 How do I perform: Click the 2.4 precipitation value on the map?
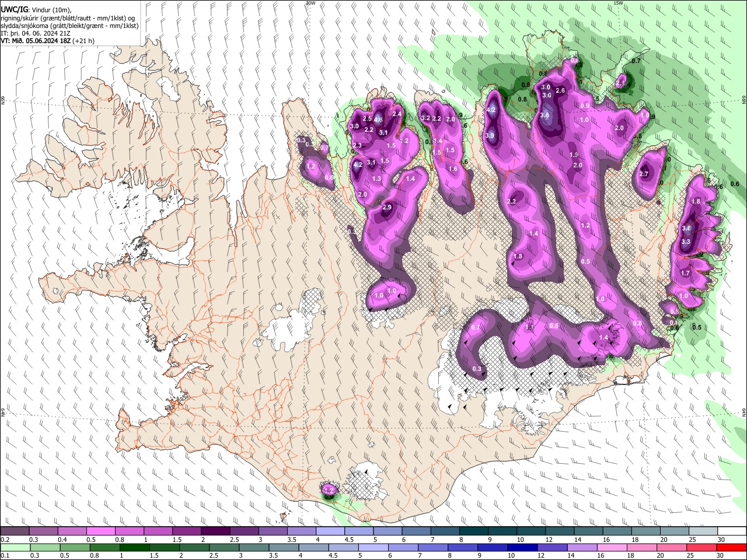pos(397,114)
